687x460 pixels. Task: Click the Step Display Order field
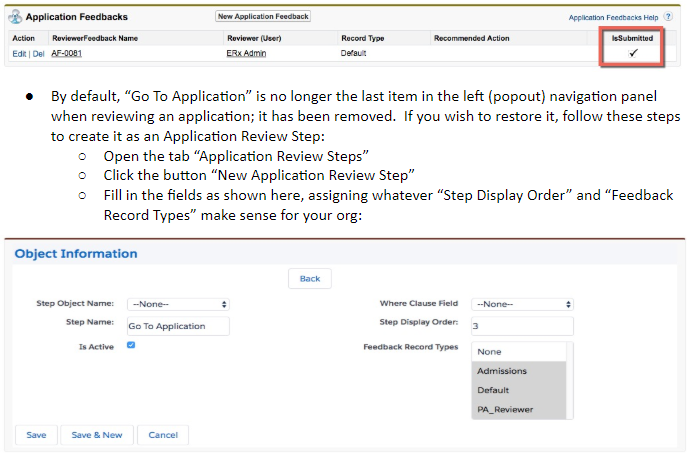point(522,326)
